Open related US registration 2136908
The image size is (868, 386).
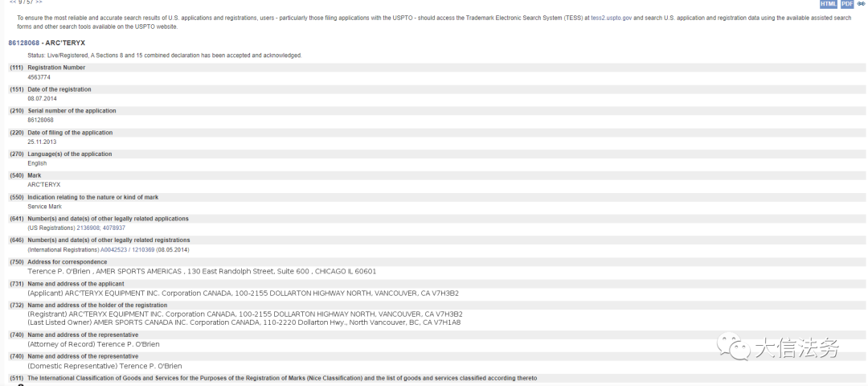(x=88, y=228)
